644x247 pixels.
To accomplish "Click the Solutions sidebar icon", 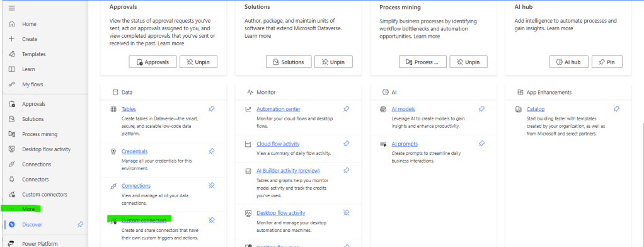I will 12,119.
